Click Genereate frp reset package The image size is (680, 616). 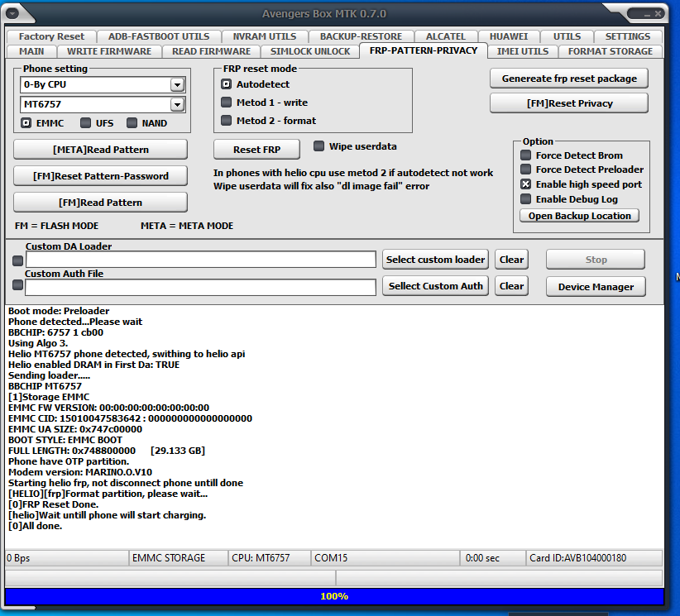[x=569, y=79]
